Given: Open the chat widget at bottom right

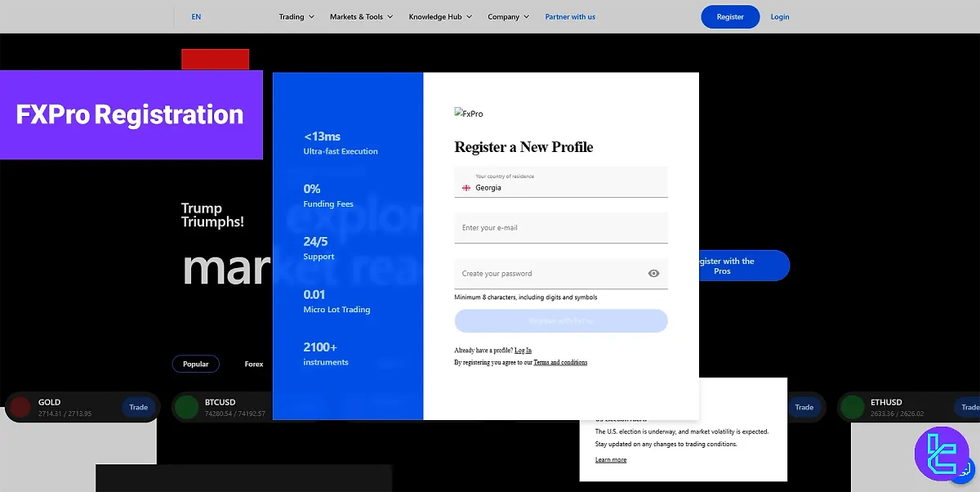Looking at the screenshot, I should [x=942, y=454].
